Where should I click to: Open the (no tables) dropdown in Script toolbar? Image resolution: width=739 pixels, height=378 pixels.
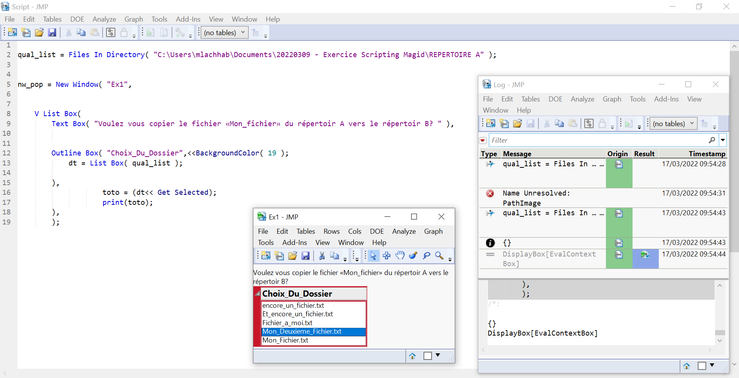point(224,33)
